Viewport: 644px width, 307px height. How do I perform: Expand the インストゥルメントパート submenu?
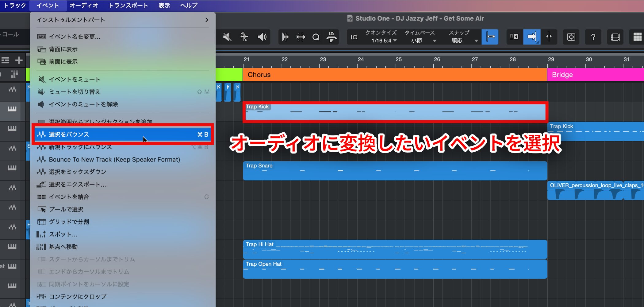tap(123, 20)
